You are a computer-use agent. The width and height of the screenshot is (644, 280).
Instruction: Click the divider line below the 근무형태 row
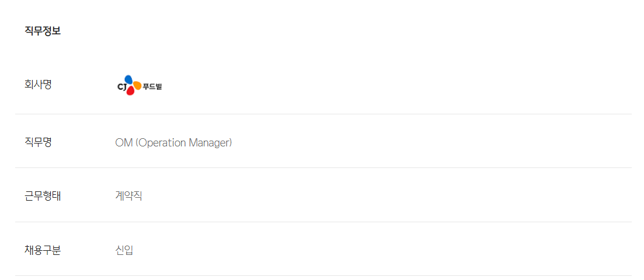(323, 222)
